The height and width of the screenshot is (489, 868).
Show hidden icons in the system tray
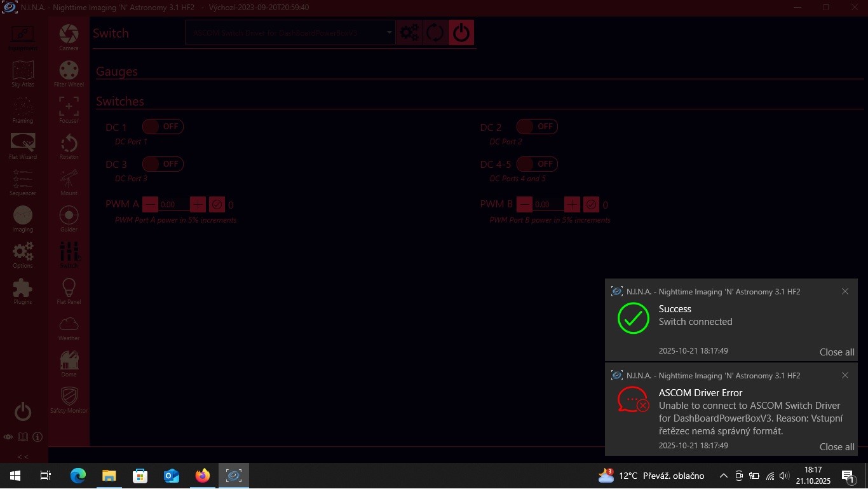tap(723, 476)
